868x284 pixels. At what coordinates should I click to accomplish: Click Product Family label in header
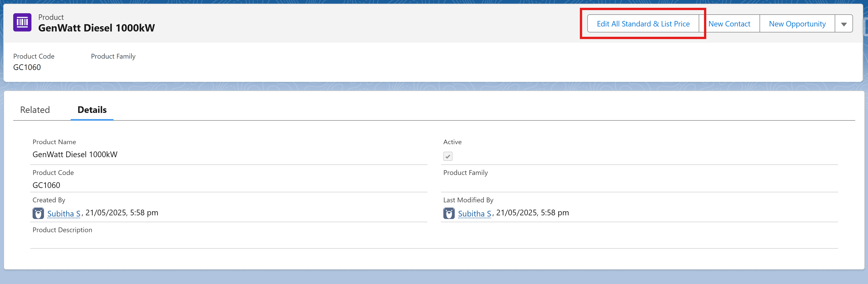coord(113,56)
